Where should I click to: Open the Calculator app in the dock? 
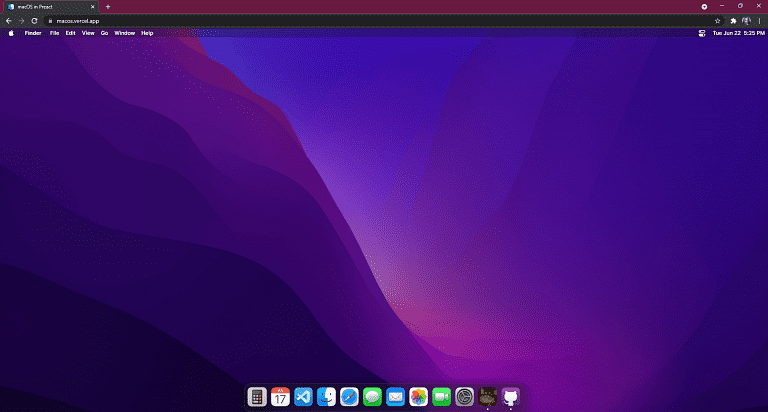coord(257,397)
